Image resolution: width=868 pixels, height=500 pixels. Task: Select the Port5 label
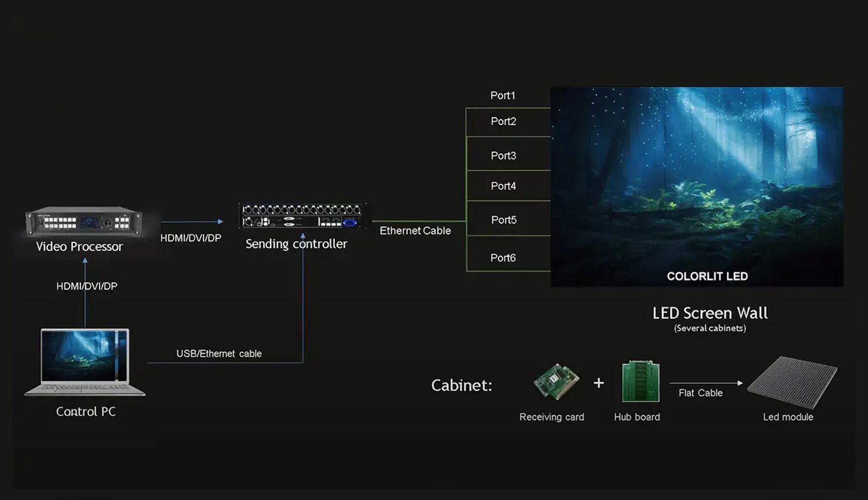(x=503, y=220)
